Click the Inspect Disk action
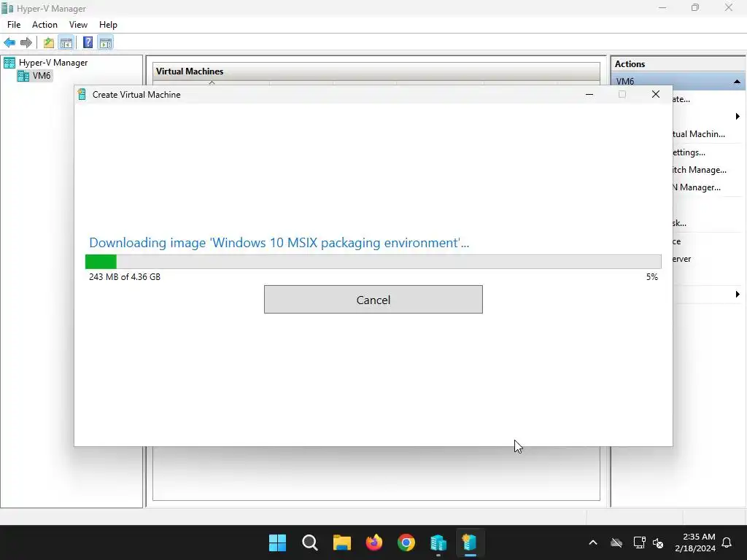747x560 pixels. click(x=679, y=223)
